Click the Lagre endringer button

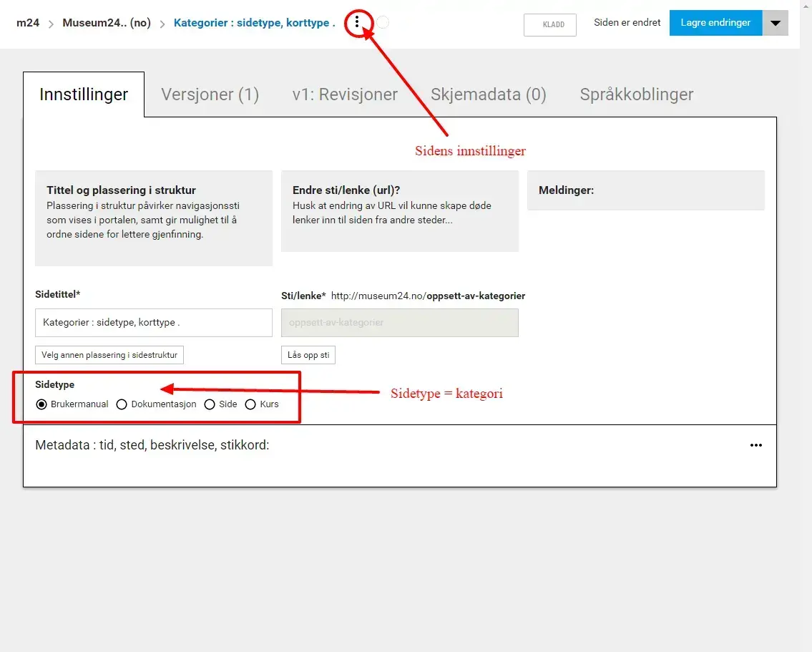click(x=715, y=23)
